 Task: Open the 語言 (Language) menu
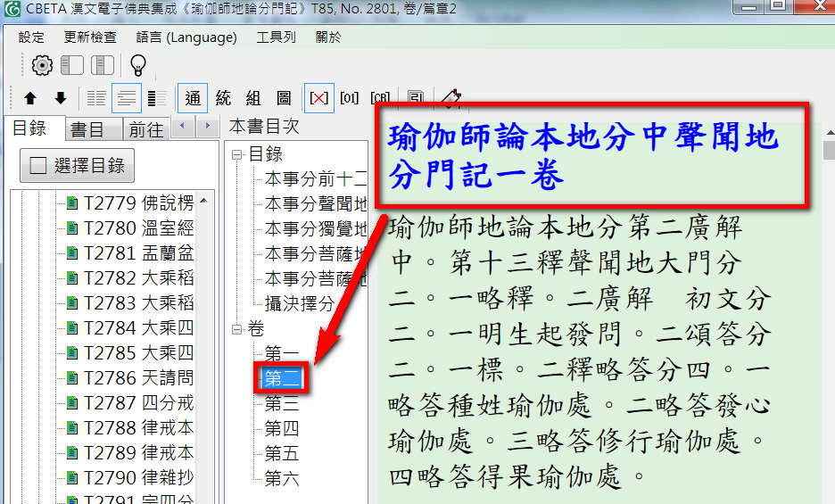(x=186, y=37)
